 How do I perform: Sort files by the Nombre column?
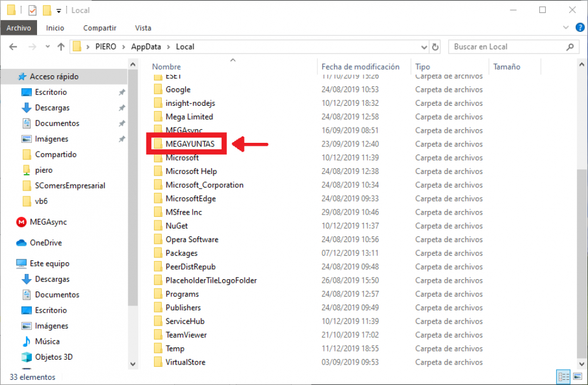tap(166, 67)
